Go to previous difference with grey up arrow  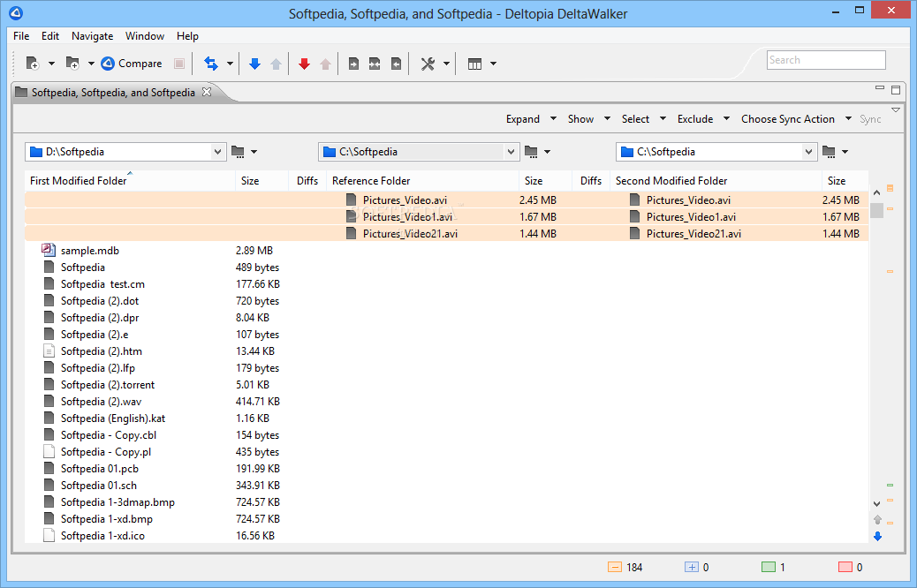[276, 63]
